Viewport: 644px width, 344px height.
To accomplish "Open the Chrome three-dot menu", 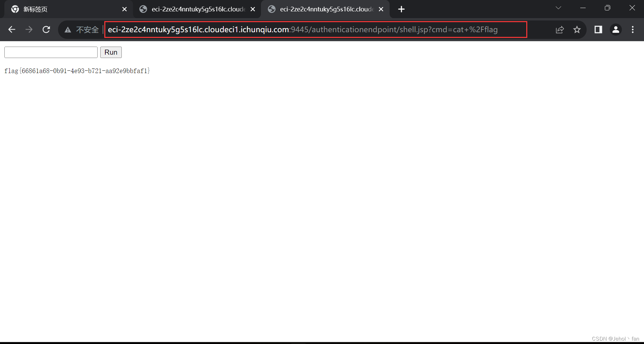I will (633, 30).
